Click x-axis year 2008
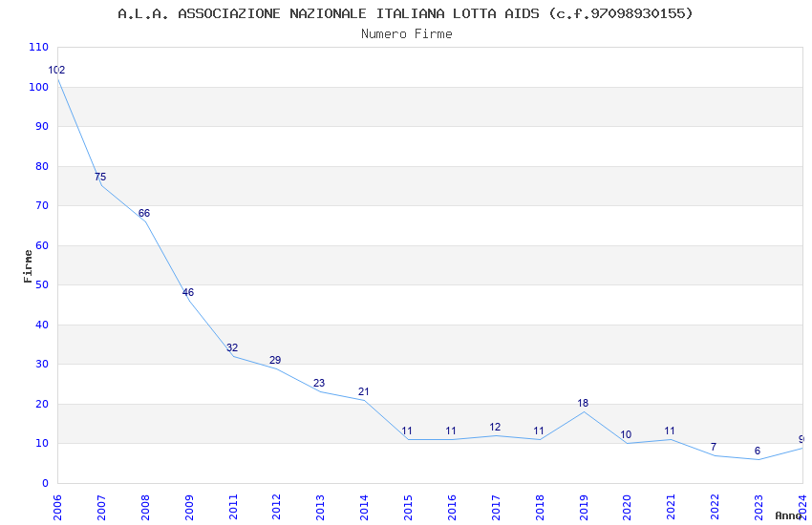Screen dimensions: 812x525 [145, 508]
